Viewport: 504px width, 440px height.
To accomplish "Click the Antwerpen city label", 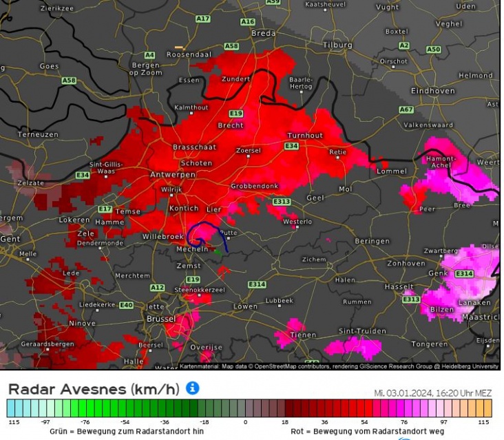I will pyautogui.click(x=173, y=175).
